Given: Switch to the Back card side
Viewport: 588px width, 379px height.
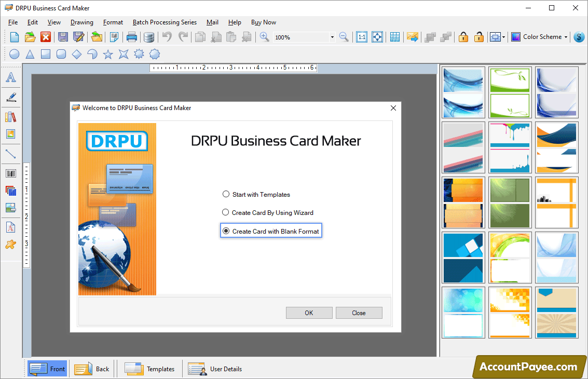Looking at the screenshot, I should tap(92, 369).
